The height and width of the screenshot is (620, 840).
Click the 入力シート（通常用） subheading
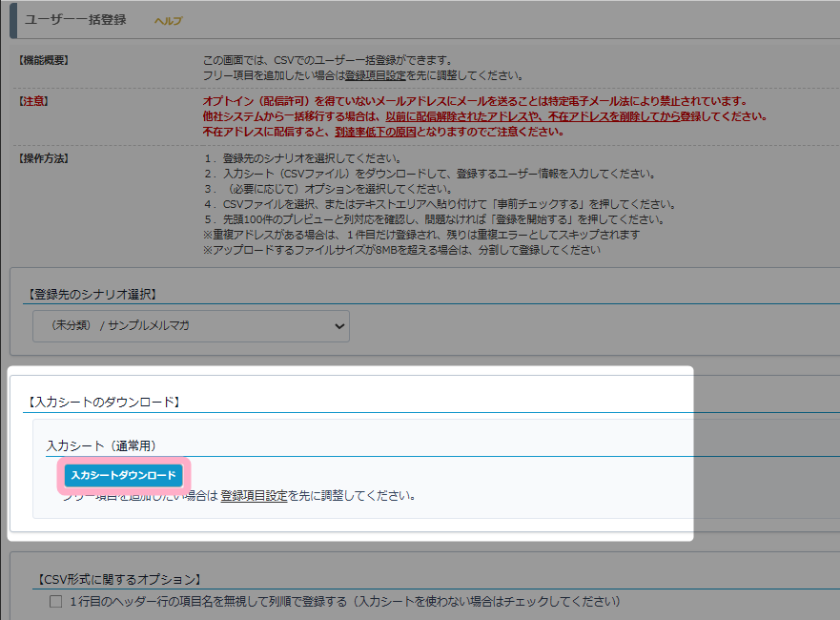(101, 445)
